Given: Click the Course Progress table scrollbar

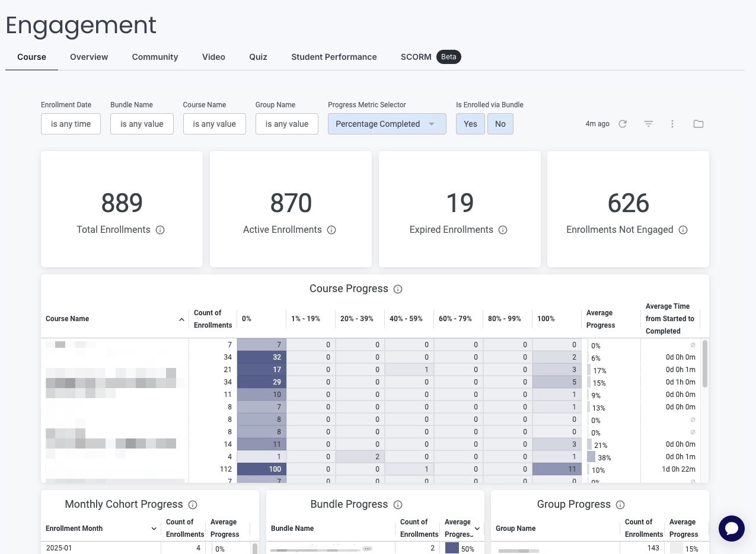Looking at the screenshot, I should [x=704, y=364].
